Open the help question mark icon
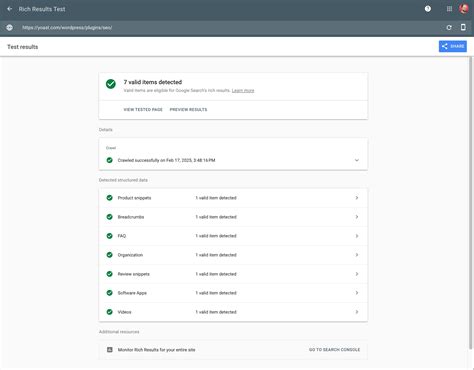 [428, 9]
